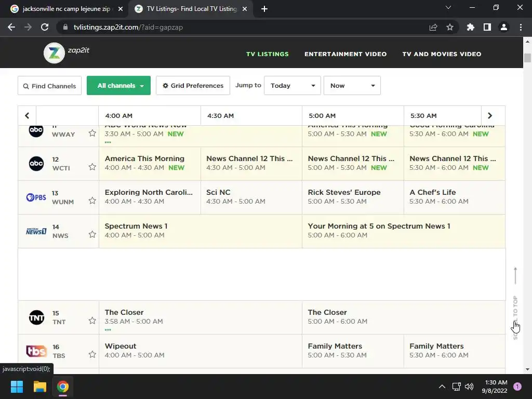
Task: Toggle the browser side panel icon
Action: (x=487, y=27)
